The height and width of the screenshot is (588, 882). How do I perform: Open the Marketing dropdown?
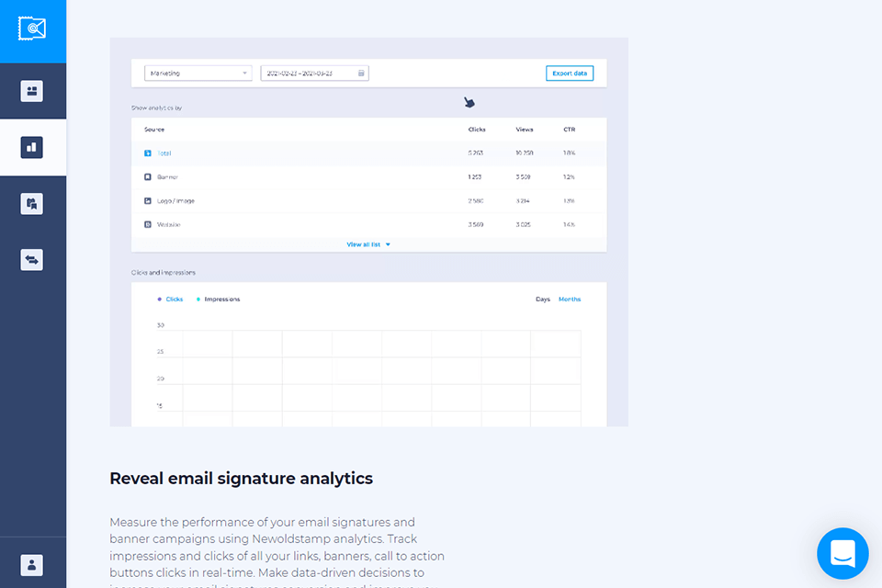click(198, 73)
